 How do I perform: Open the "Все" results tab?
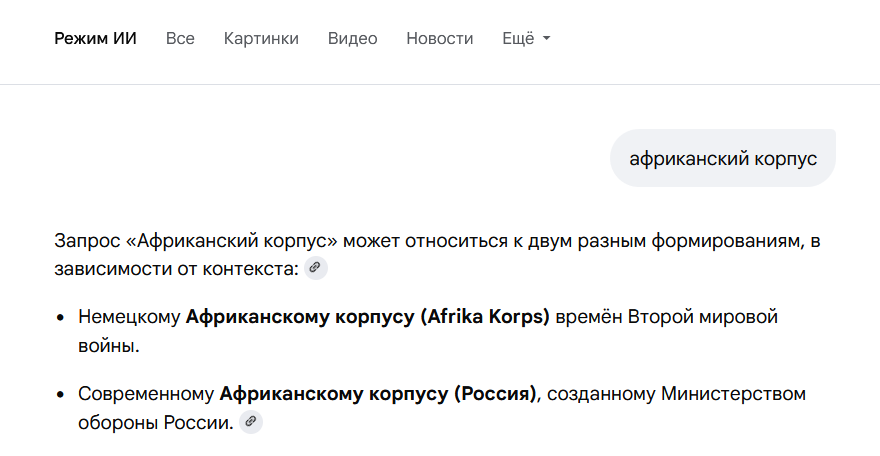[x=180, y=39]
